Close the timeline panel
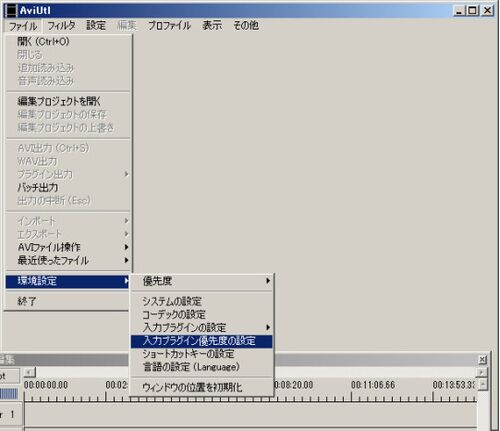The image size is (500, 431). coord(482,360)
